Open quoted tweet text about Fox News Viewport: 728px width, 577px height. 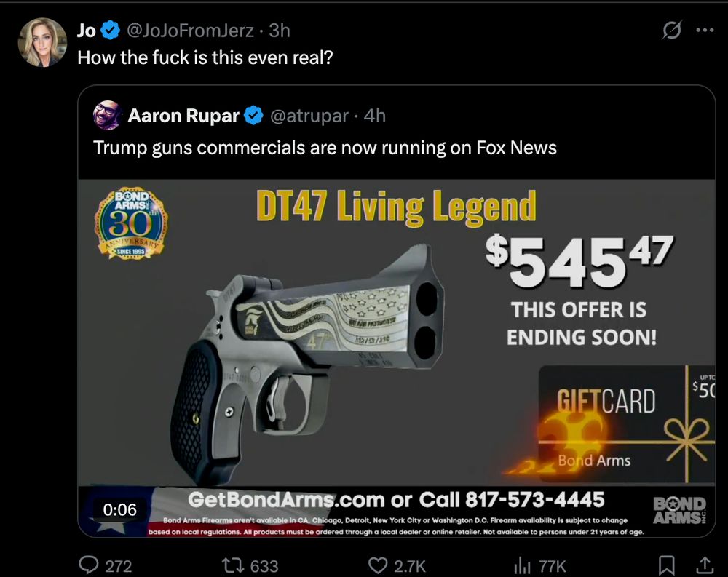click(325, 148)
